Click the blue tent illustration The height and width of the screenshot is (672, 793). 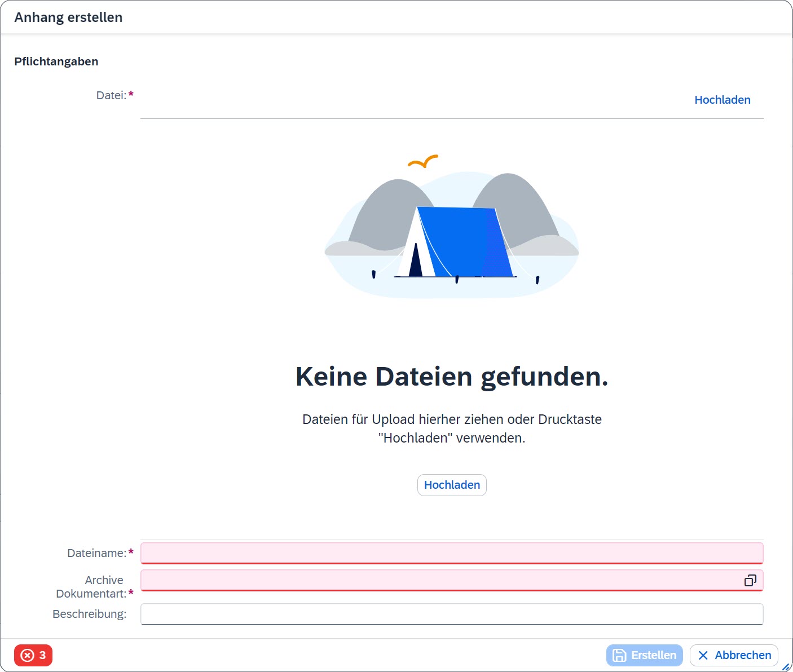457,242
